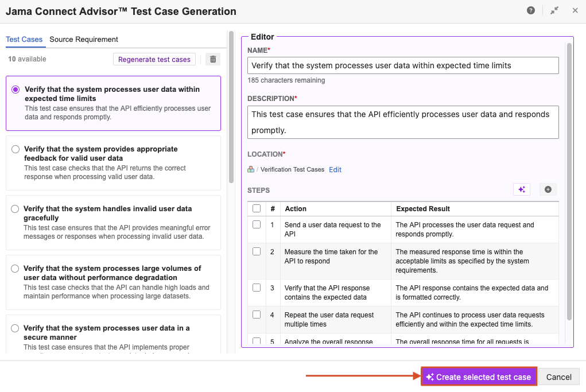Viewport: 586px width, 392px height.
Task: Click the AI sparkle icon to generate steps
Action: (x=522, y=189)
